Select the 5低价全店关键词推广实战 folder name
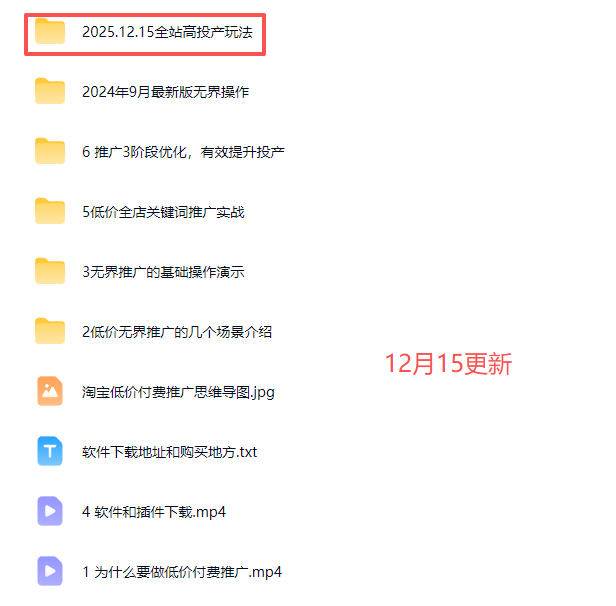This screenshot has width=616, height=606. click(x=163, y=212)
